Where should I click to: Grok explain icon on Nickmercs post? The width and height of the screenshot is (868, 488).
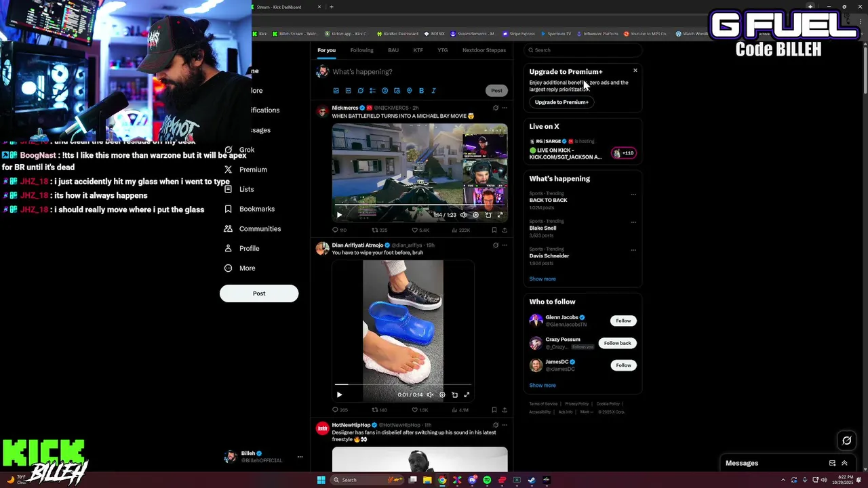(495, 108)
